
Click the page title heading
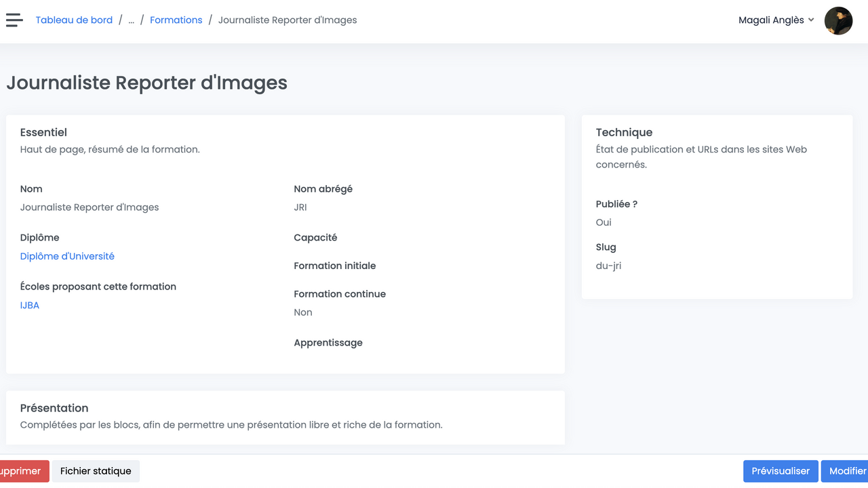point(146,83)
